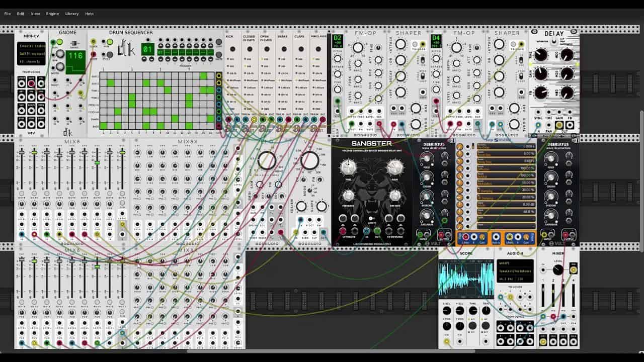The width and height of the screenshot is (644, 362).
Task: Click the Vult logo on the Debriatus module
Action: [x=435, y=242]
